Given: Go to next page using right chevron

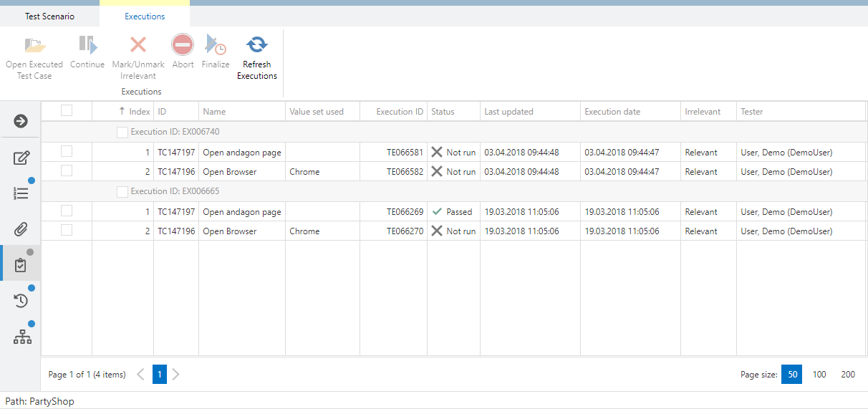Looking at the screenshot, I should tap(176, 374).
